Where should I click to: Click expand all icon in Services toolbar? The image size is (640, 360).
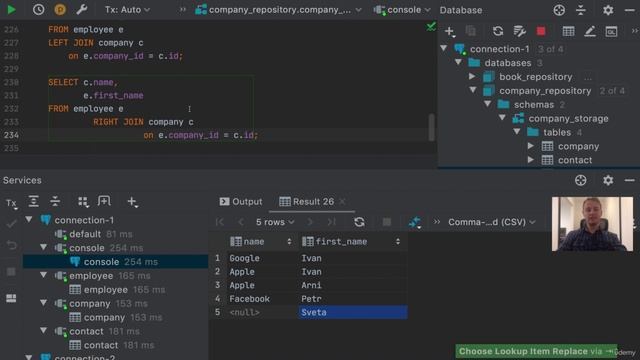pos(33,201)
